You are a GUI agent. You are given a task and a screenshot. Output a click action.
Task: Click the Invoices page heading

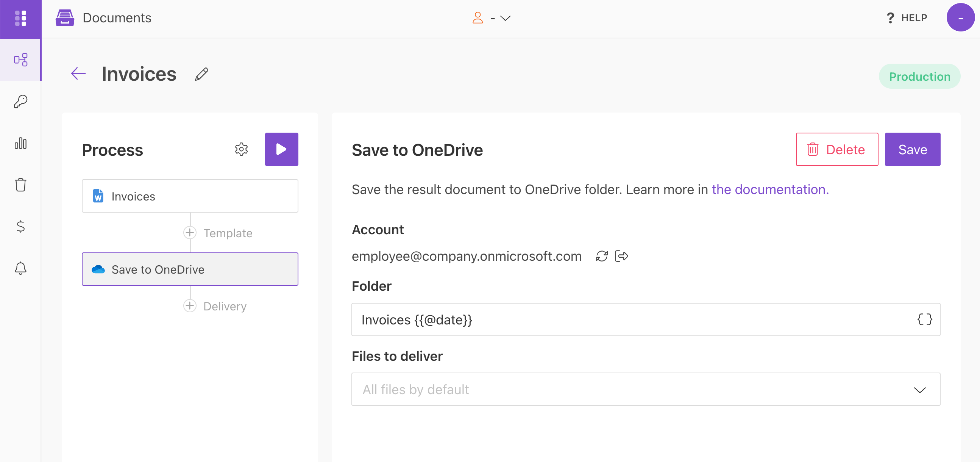point(139,74)
